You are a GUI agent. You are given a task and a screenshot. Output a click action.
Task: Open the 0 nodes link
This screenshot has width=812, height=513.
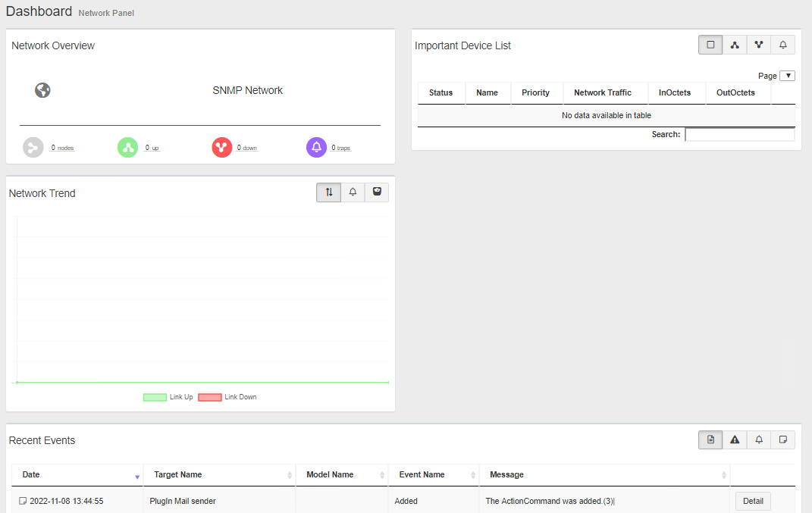pos(62,148)
